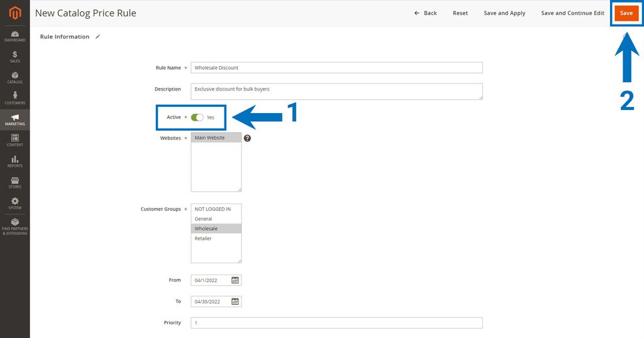Select Wholesale customer group

pyautogui.click(x=216, y=229)
